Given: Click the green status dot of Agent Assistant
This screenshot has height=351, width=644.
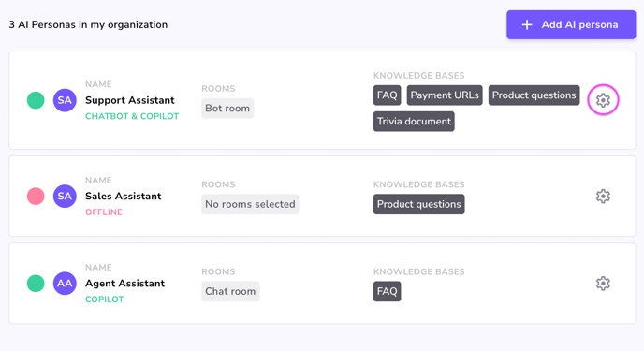Looking at the screenshot, I should coord(36,284).
